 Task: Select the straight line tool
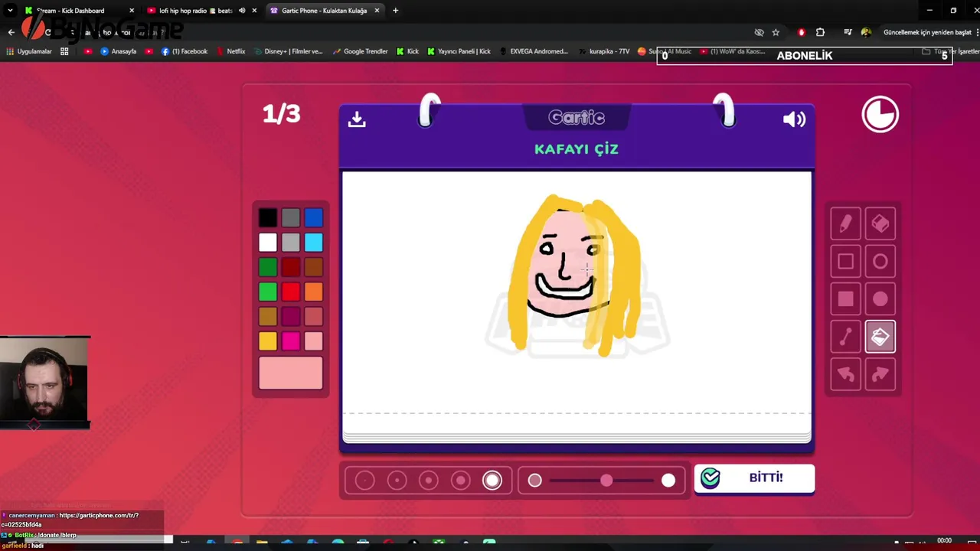point(846,337)
